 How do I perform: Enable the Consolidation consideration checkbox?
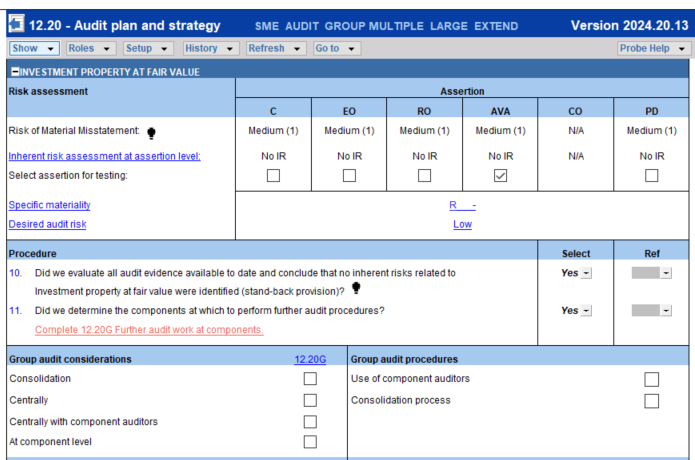click(310, 378)
